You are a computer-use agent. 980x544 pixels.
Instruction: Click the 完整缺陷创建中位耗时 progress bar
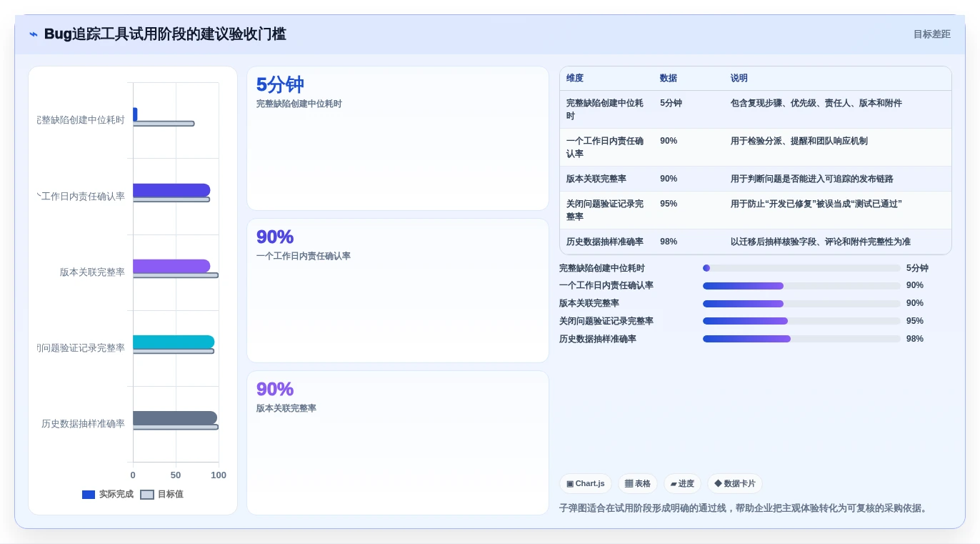coord(801,268)
